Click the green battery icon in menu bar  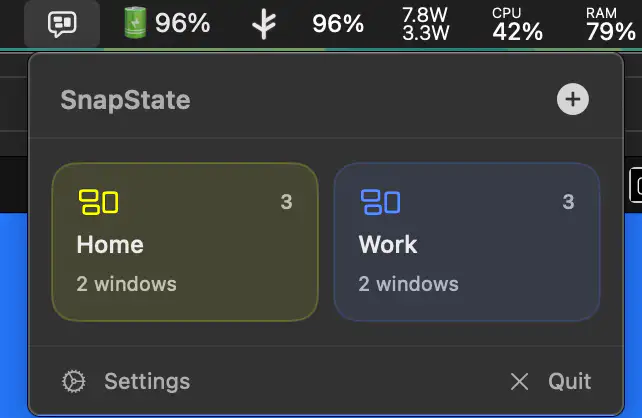(x=133, y=23)
